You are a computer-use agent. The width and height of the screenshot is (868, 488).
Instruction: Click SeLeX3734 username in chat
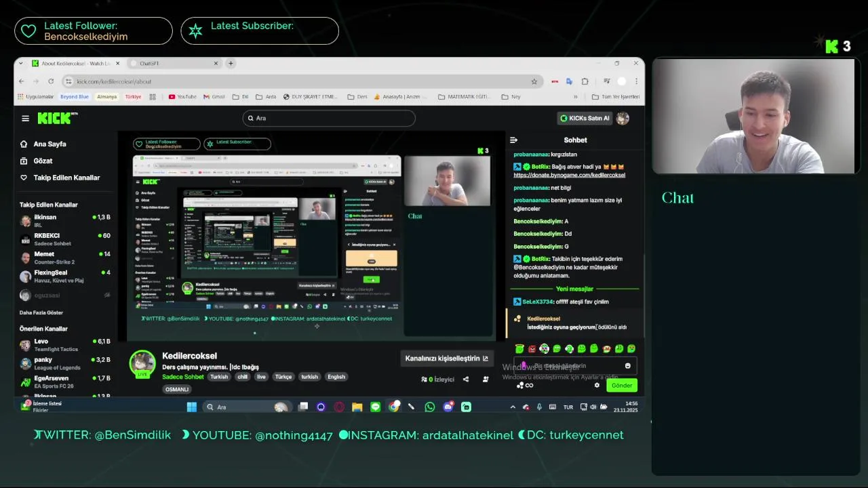point(538,302)
